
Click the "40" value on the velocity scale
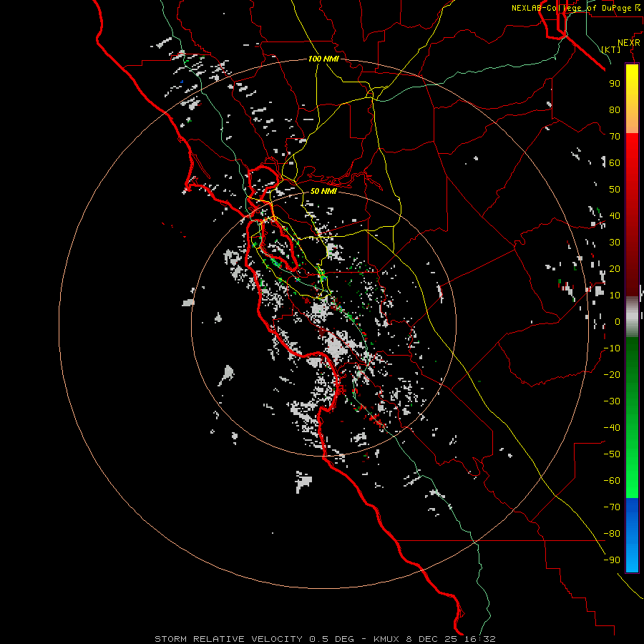pos(615,216)
